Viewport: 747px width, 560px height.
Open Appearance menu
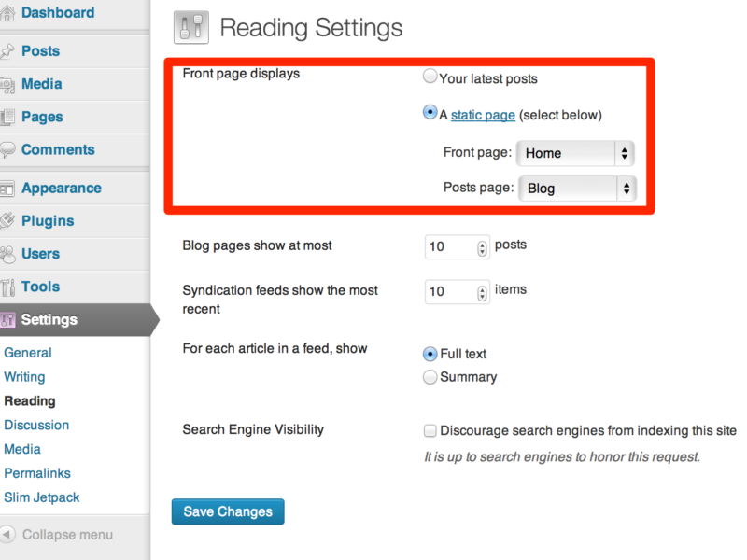(x=62, y=189)
